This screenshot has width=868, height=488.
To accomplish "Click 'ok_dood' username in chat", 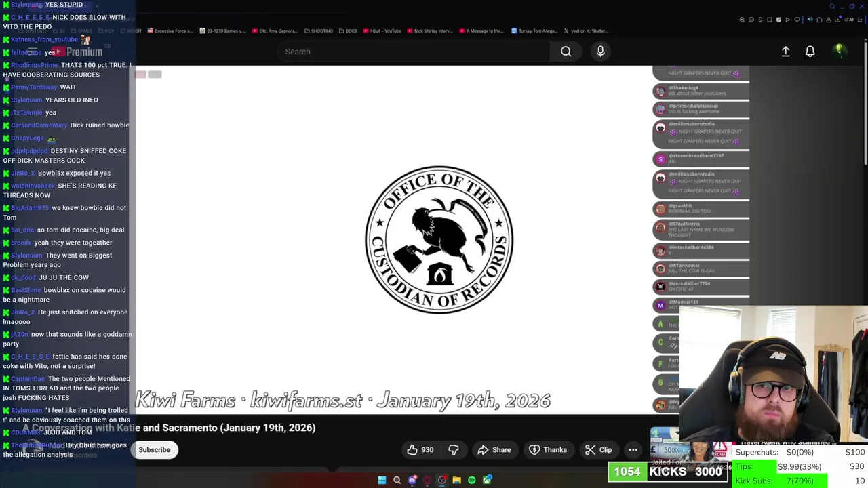I will pos(23,278).
